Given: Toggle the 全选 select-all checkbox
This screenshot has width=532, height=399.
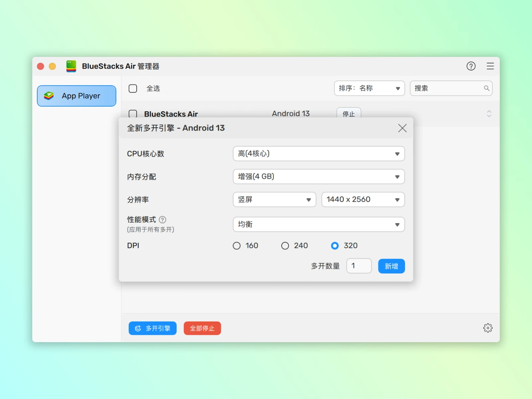Looking at the screenshot, I should tap(133, 88).
